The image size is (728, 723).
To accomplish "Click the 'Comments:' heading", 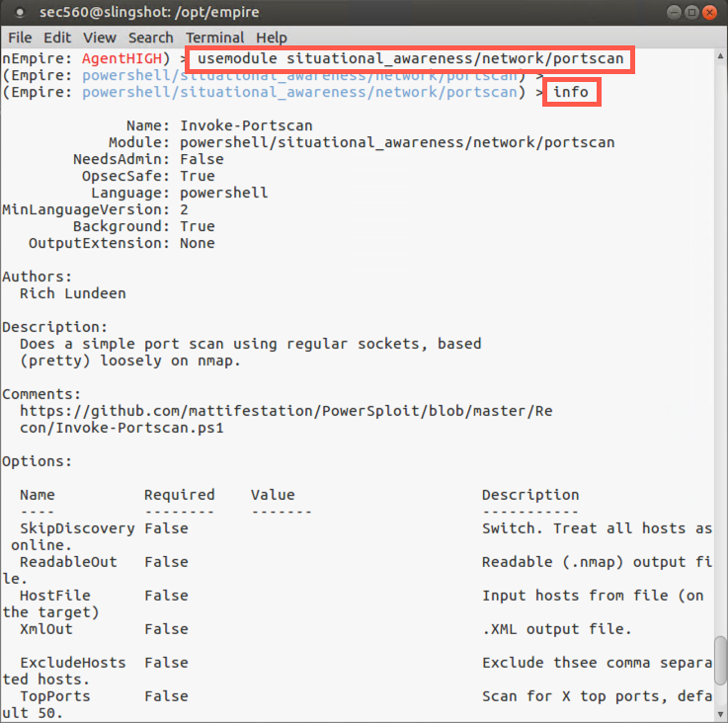I will point(41,394).
